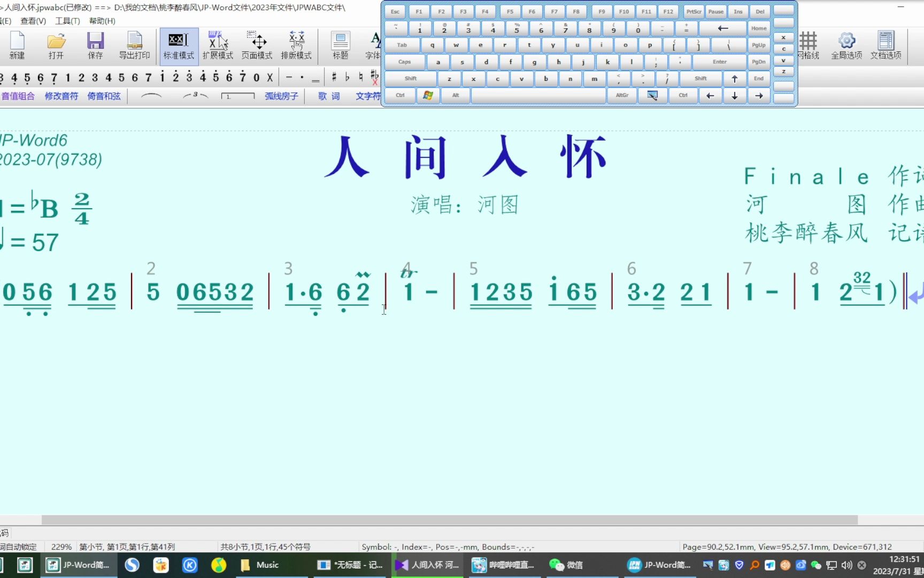
Task: Open the 工具(T) menu
Action: [x=67, y=21]
